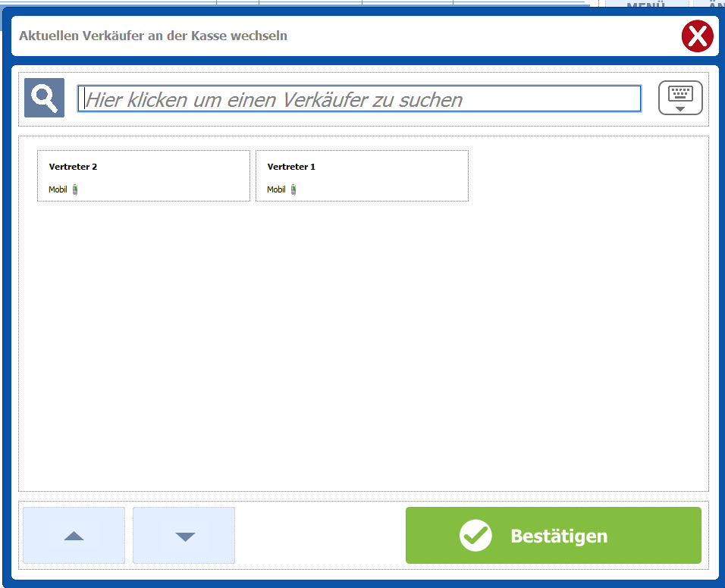Click the magnifying glass search icon
The height and width of the screenshot is (588, 725).
tap(44, 98)
